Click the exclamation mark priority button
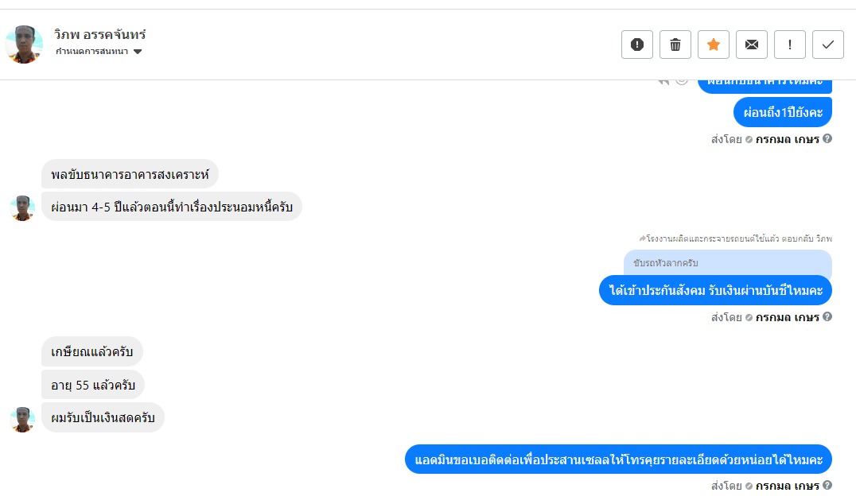Image resolution: width=856 pixels, height=504 pixels. pyautogui.click(x=790, y=45)
